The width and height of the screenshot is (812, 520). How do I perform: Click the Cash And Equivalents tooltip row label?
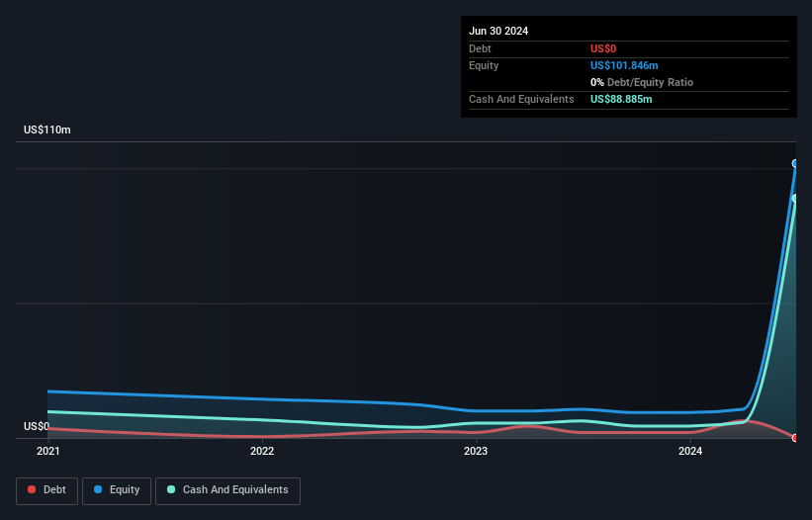pyautogui.click(x=521, y=99)
